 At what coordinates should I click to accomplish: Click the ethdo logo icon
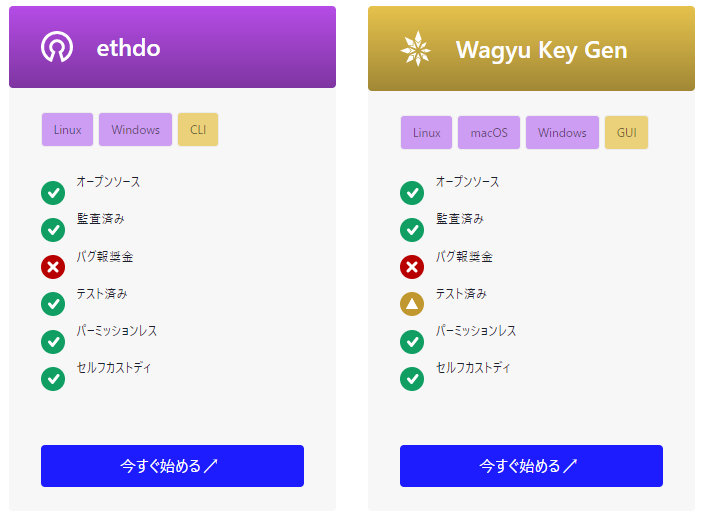[57, 47]
